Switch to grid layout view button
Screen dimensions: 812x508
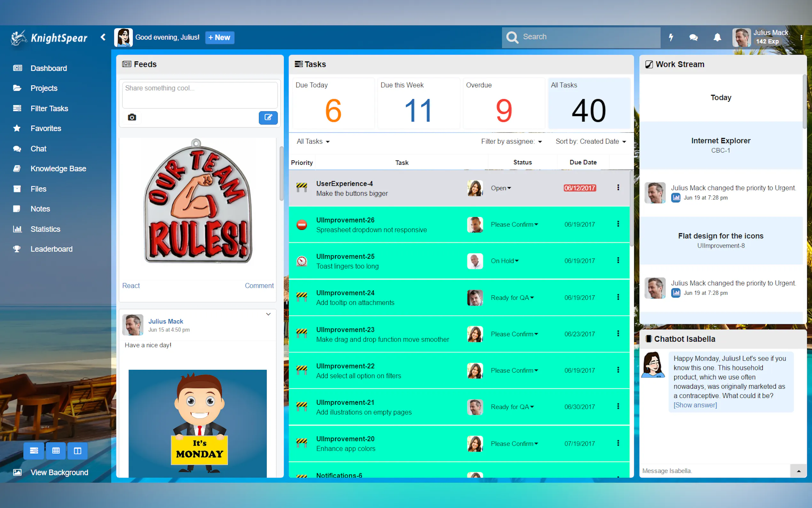click(x=56, y=450)
